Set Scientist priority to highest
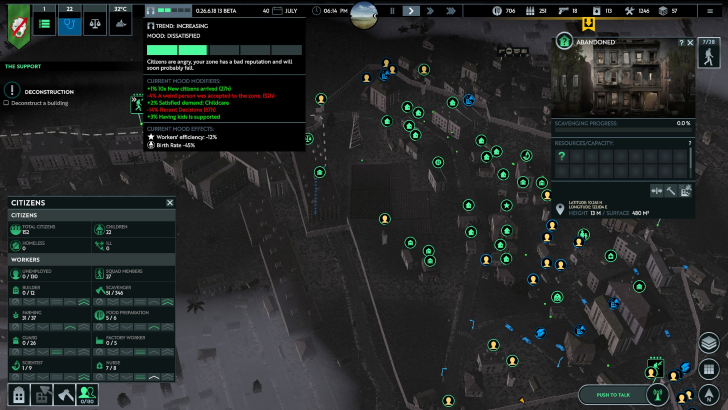The height and width of the screenshot is (410, 728). pyautogui.click(x=84, y=377)
